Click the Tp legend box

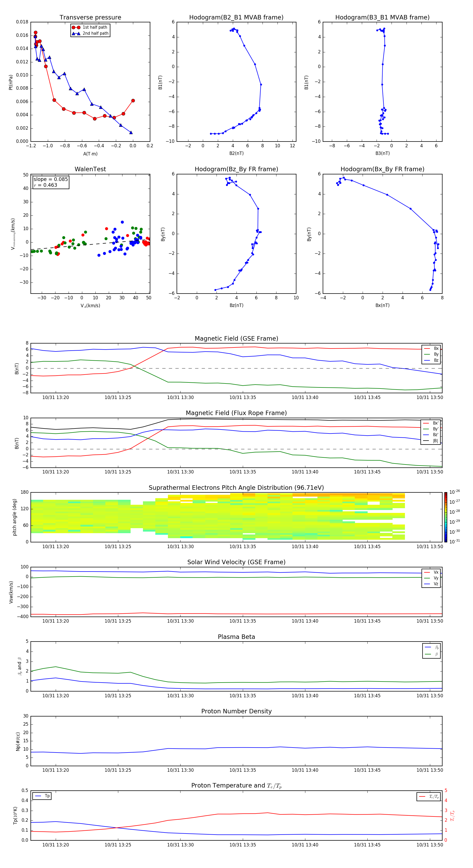pos(42,796)
